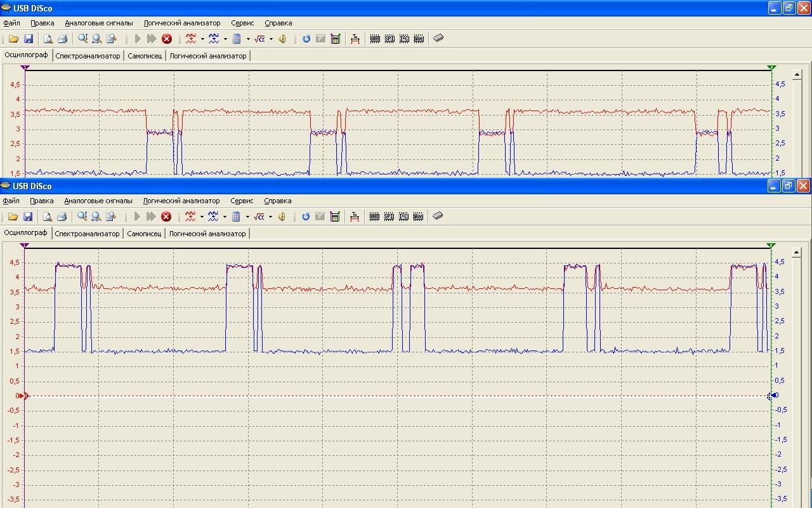Red waveform channel icon in lower window
812x508 pixels.
coord(190,217)
